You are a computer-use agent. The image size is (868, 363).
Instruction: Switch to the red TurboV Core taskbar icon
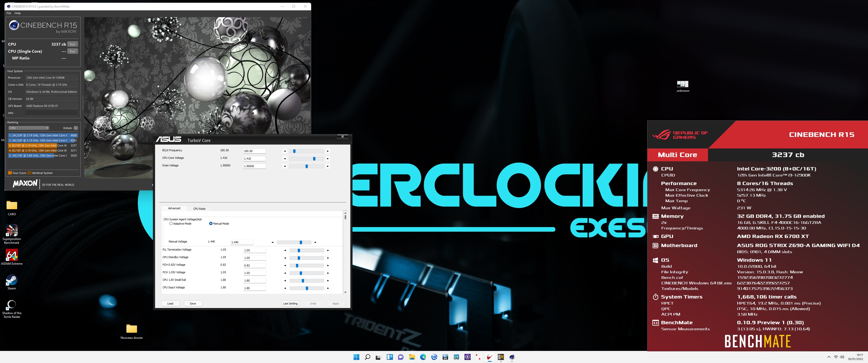[490, 357]
